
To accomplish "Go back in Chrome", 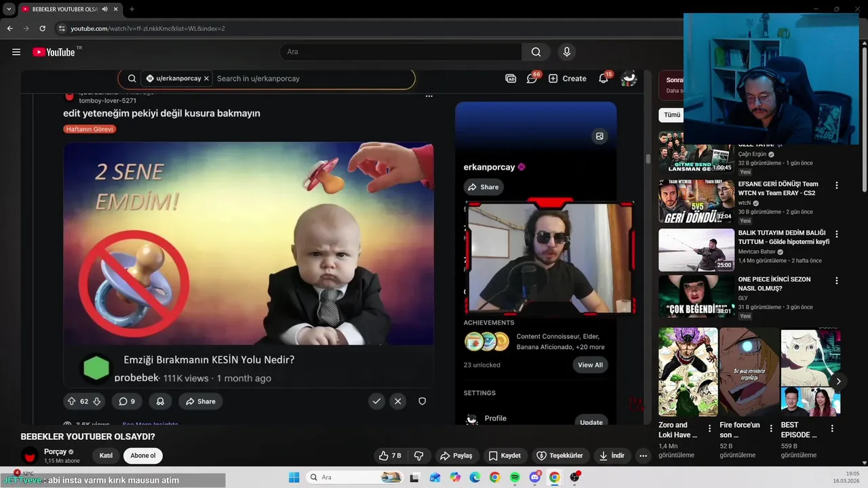I will click(x=9, y=28).
